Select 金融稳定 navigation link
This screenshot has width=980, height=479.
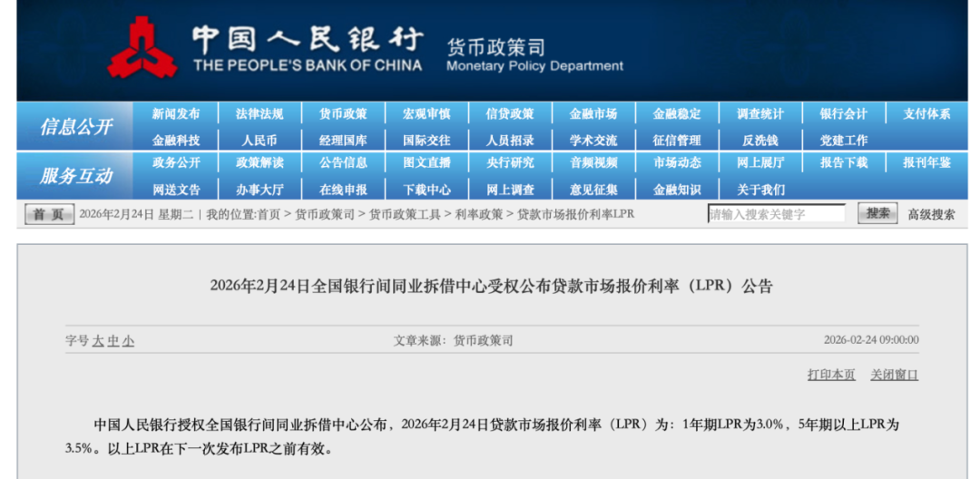click(x=677, y=113)
